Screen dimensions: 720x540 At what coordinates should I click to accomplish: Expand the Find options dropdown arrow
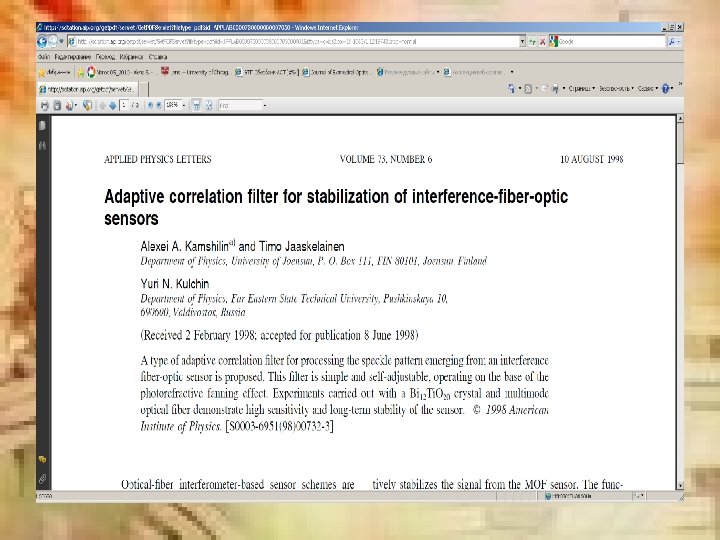[265, 106]
